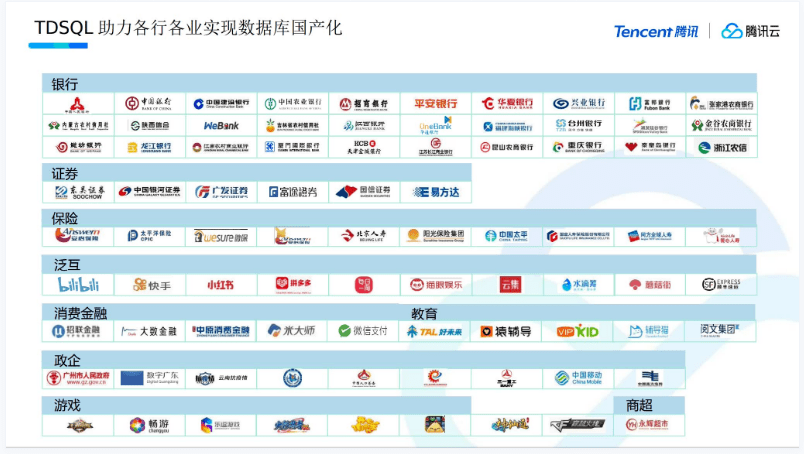Click the 小红书 logo
Viewport: 804px width, 454px height.
pos(220,285)
